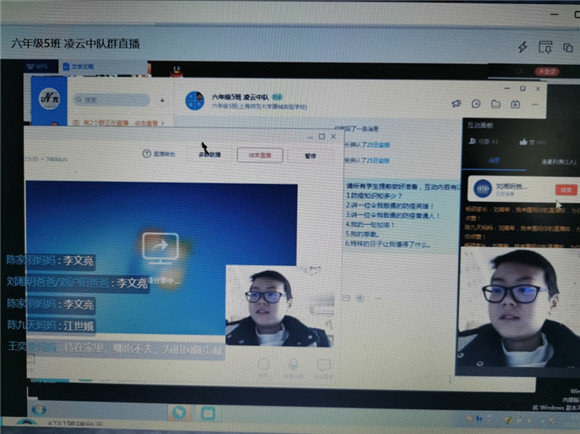Image resolution: width=580 pixels, height=434 pixels.
Task: Click the group live video icon
Action: 515,104
